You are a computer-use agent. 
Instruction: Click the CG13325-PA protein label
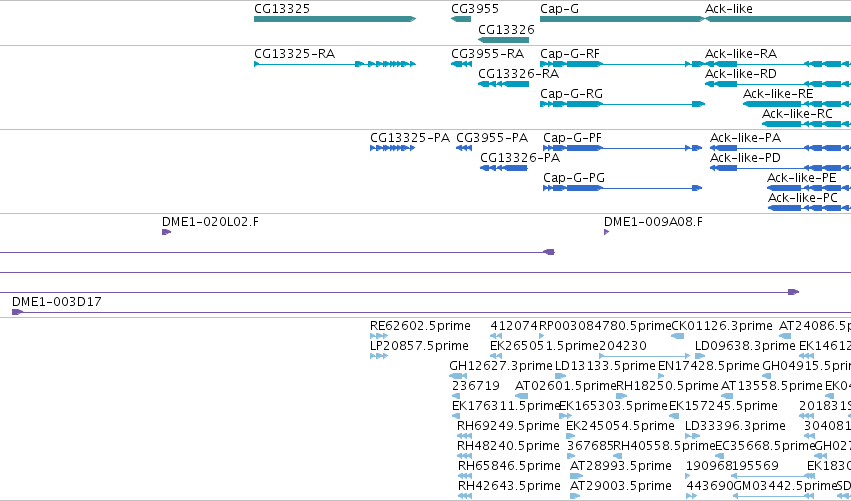410,138
